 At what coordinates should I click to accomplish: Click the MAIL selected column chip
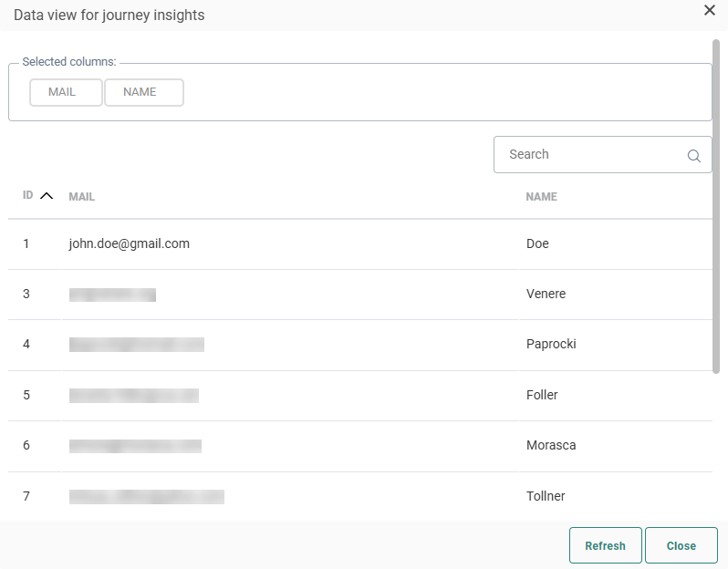[66, 92]
